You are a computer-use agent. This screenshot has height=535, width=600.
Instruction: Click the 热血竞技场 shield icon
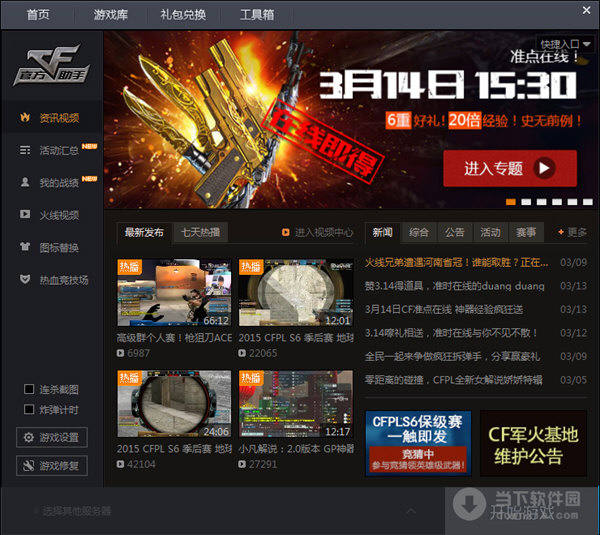[25, 279]
